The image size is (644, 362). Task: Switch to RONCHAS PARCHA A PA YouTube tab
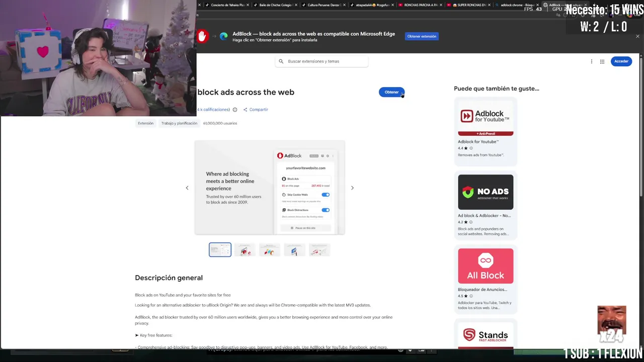click(x=420, y=5)
